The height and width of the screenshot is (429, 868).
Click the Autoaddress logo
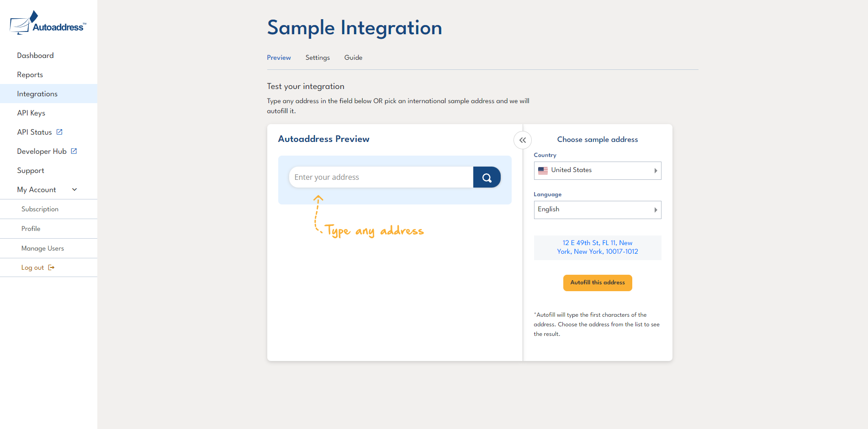point(48,24)
